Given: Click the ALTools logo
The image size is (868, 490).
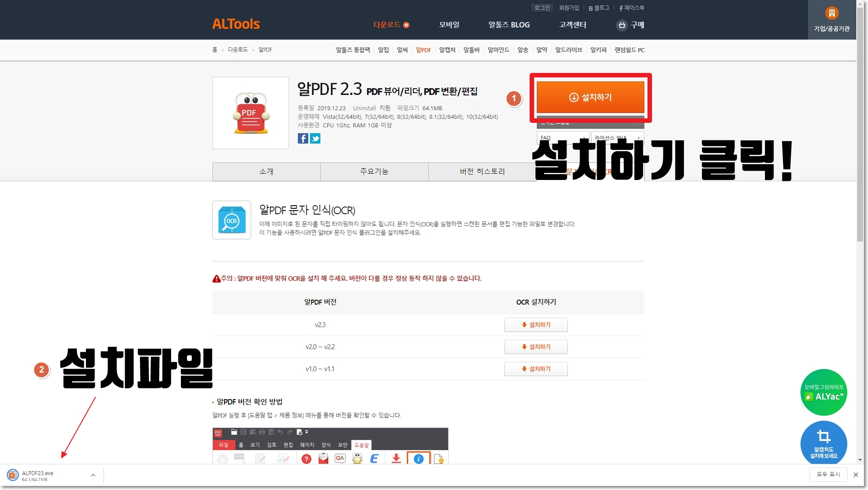Looking at the screenshot, I should point(236,24).
